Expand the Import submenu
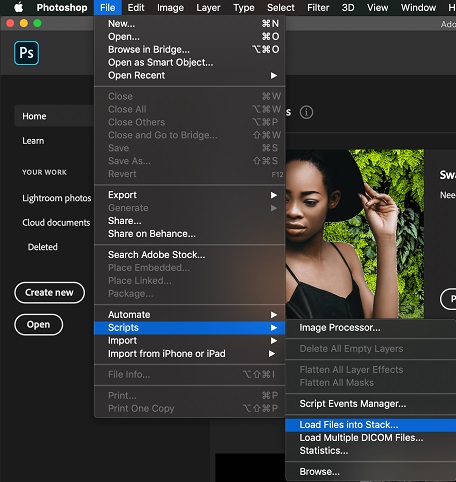The image size is (456, 482). pyautogui.click(x=190, y=341)
